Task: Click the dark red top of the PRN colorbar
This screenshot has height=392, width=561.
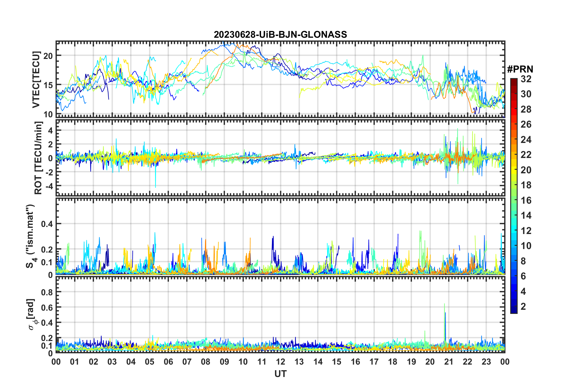Action: pos(514,81)
